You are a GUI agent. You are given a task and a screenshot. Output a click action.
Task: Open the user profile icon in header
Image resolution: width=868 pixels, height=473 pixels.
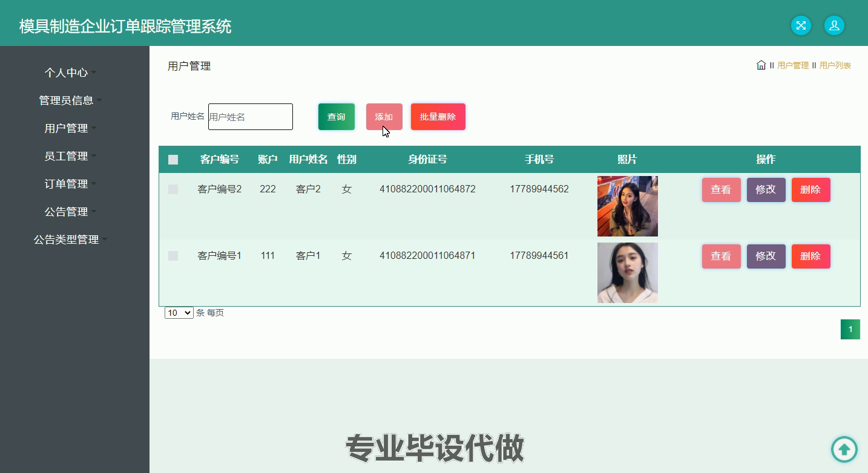[834, 25]
